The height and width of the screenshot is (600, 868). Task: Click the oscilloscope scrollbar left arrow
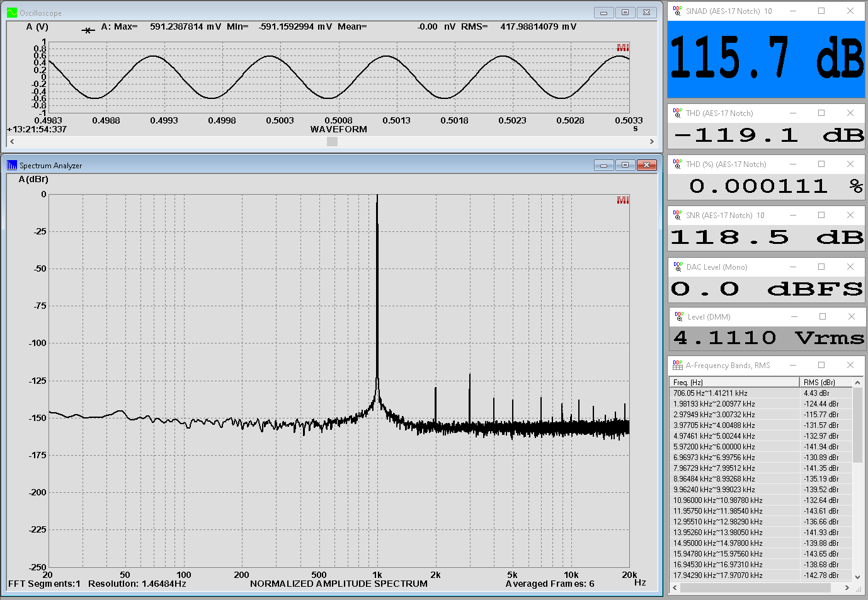pos(12,142)
